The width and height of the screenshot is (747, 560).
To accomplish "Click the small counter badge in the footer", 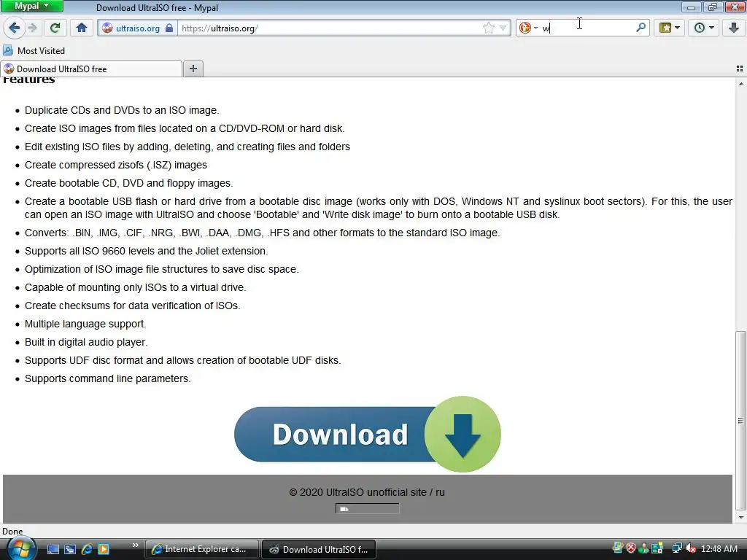I will pos(367,508).
